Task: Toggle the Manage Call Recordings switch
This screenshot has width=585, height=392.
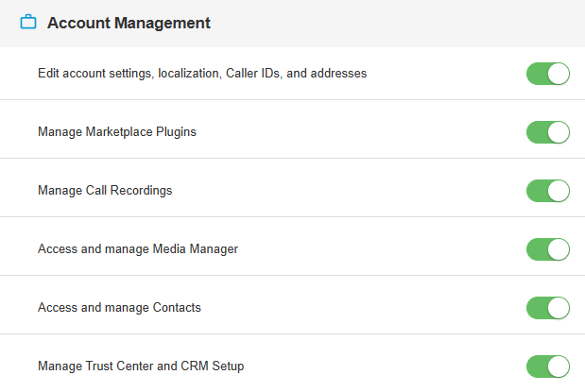Action: [548, 191]
